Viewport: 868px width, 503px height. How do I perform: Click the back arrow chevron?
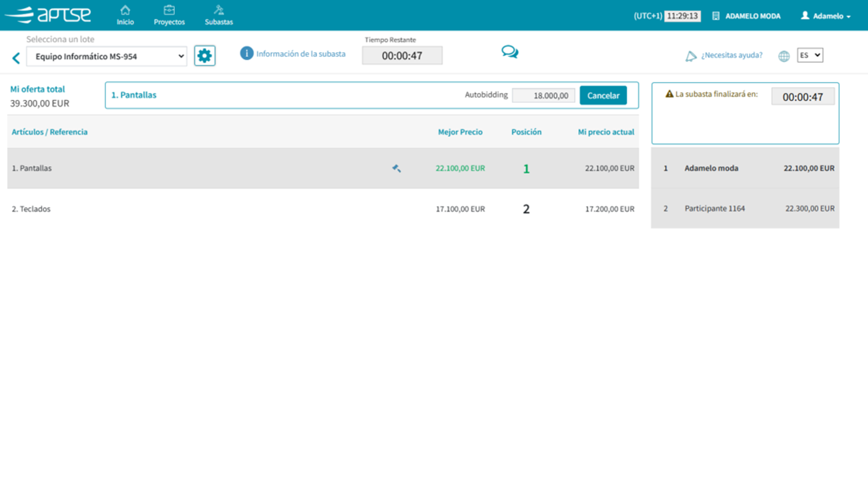click(x=16, y=58)
